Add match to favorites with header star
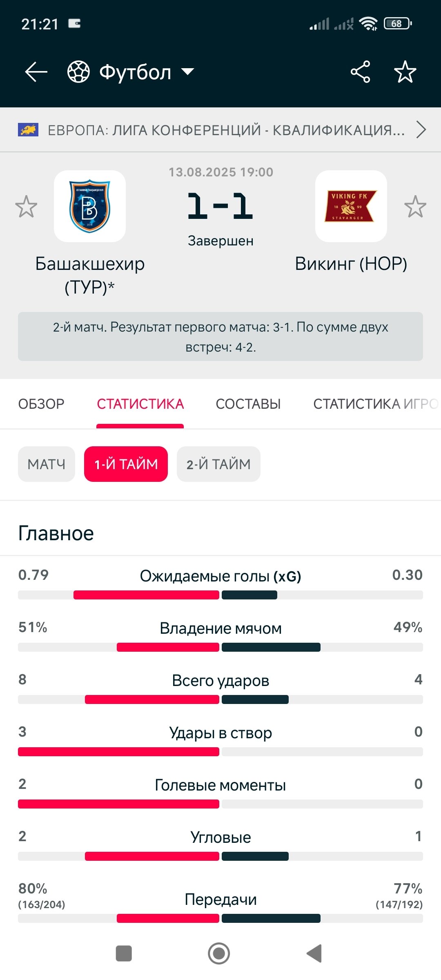The width and height of the screenshot is (441, 980). [405, 72]
